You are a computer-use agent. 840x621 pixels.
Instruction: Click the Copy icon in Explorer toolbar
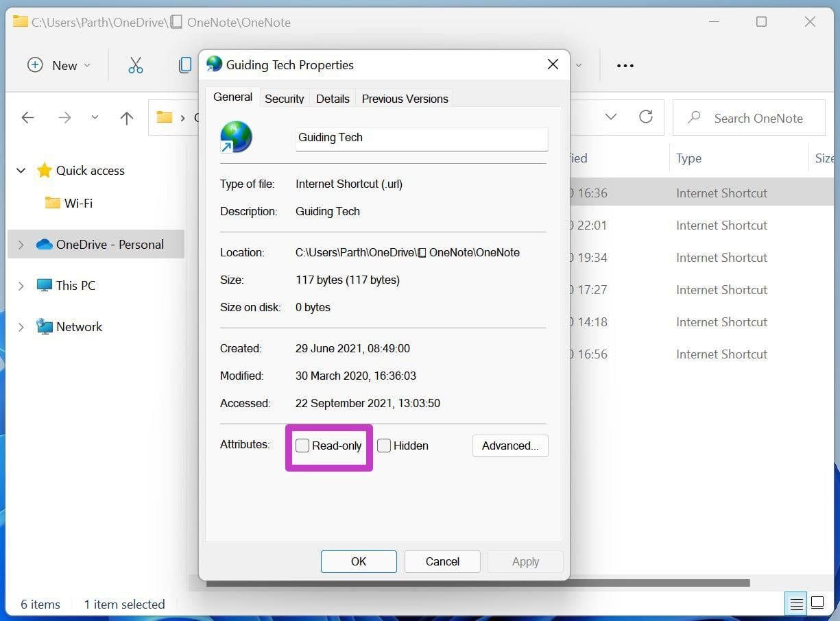tap(184, 65)
